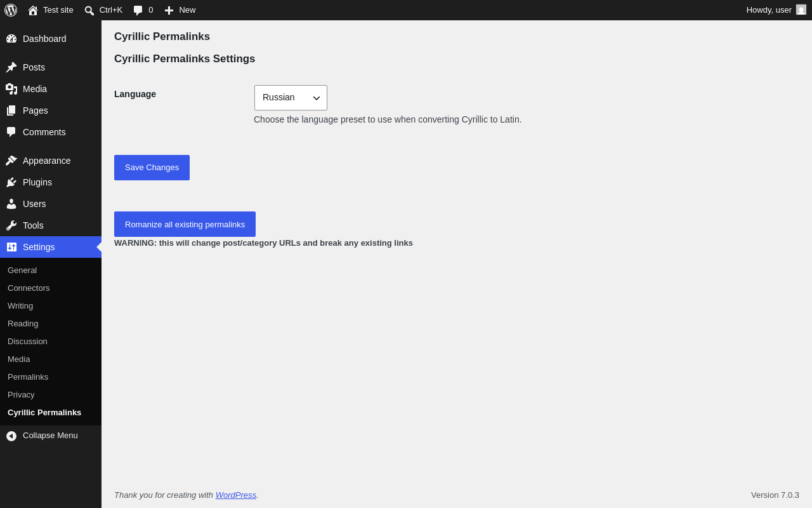The height and width of the screenshot is (508, 812).
Task: Click the comments bubble icon in admin bar
Action: pyautogui.click(x=138, y=10)
